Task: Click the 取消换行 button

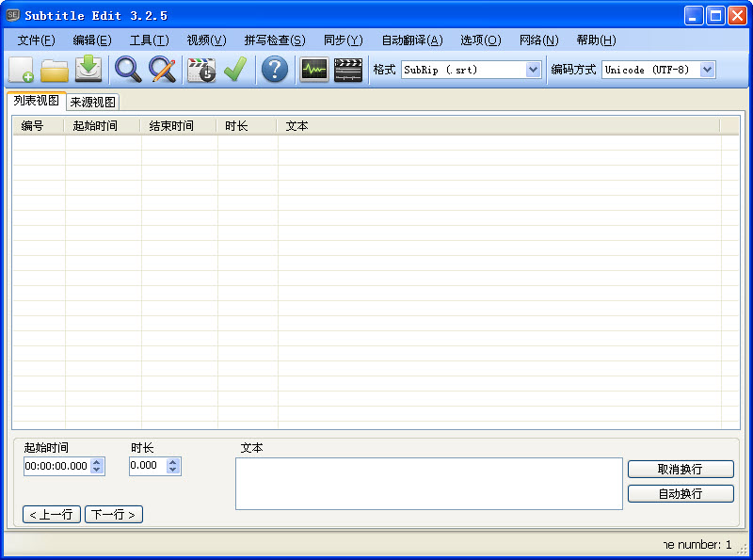Action: pyautogui.click(x=681, y=470)
